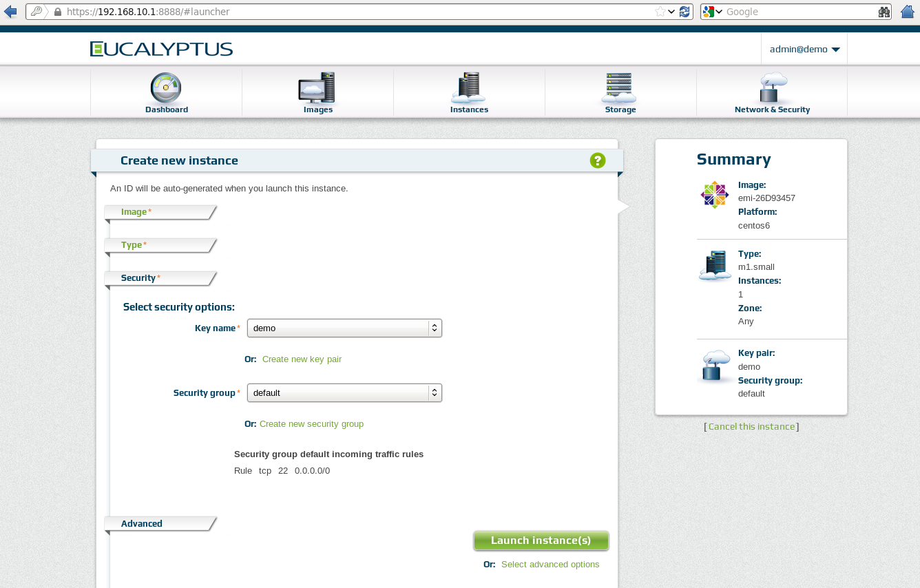Open the Storage rack icon
Image resolution: width=920 pixels, height=588 pixels.
point(619,88)
